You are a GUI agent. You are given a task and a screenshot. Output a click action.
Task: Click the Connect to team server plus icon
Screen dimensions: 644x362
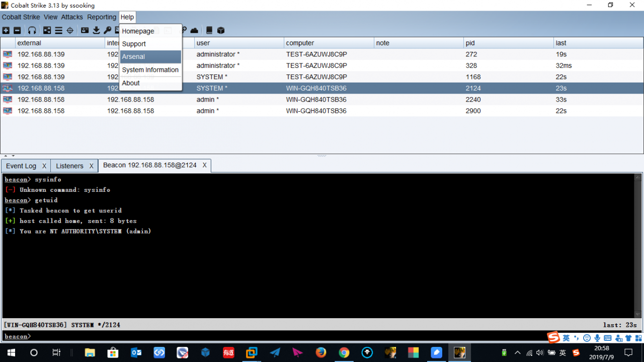(6, 30)
